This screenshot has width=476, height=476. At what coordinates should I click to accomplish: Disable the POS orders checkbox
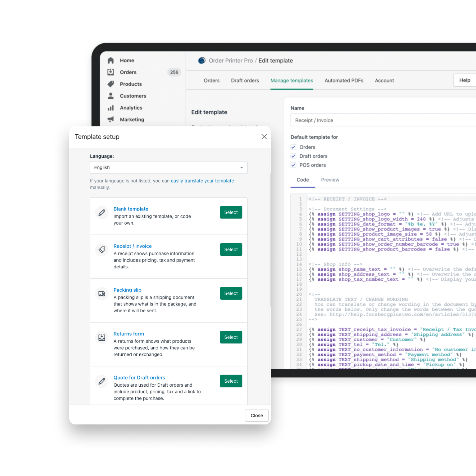293,165
